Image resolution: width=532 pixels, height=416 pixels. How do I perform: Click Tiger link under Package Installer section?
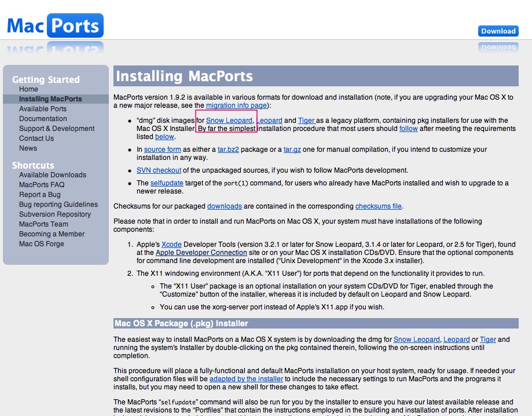[x=488, y=340]
